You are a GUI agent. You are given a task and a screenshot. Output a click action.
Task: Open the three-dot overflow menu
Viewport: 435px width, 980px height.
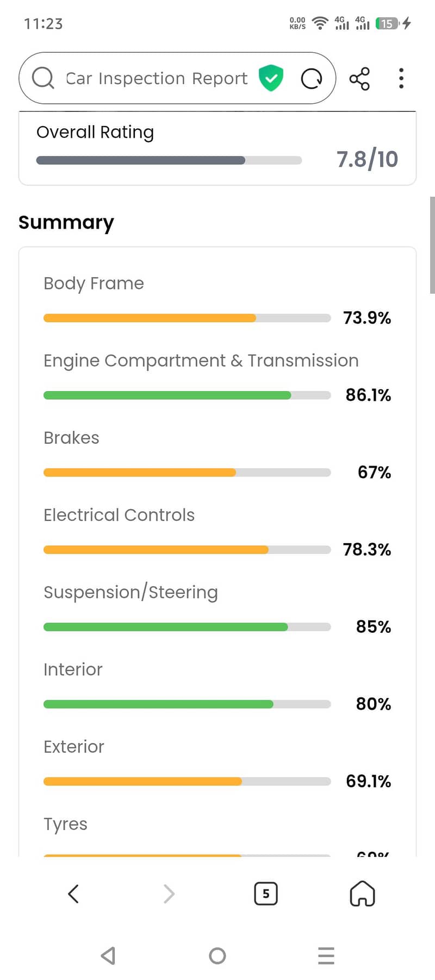pos(401,78)
